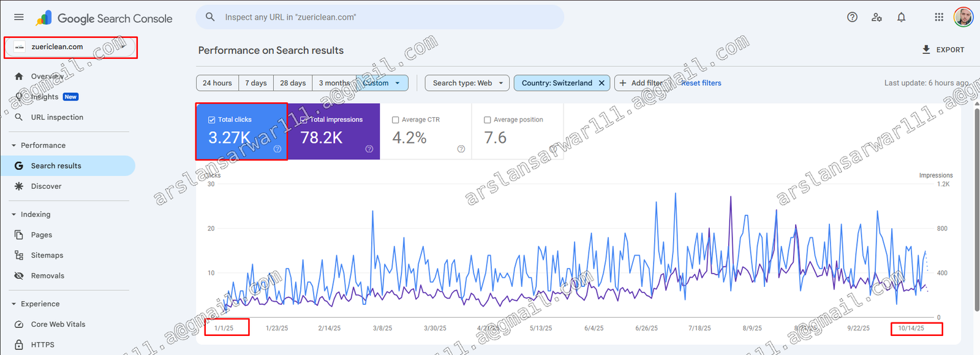Click the EXPORT button

tap(943, 50)
